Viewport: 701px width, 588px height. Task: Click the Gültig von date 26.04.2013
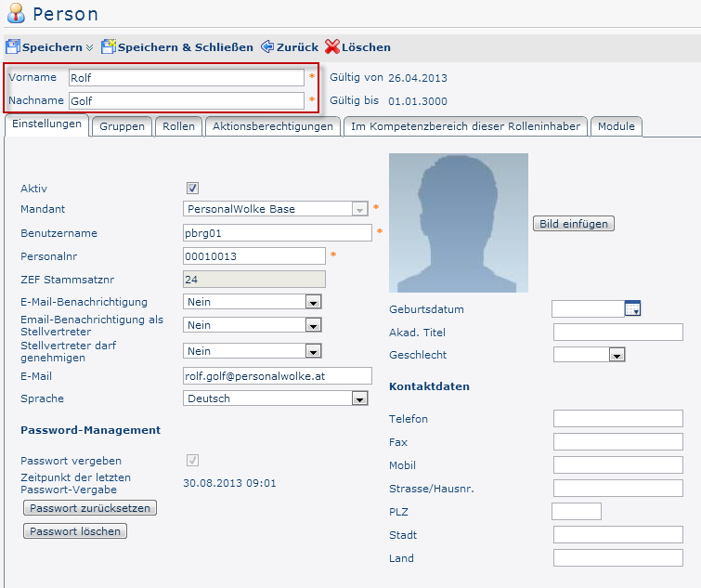point(418,78)
